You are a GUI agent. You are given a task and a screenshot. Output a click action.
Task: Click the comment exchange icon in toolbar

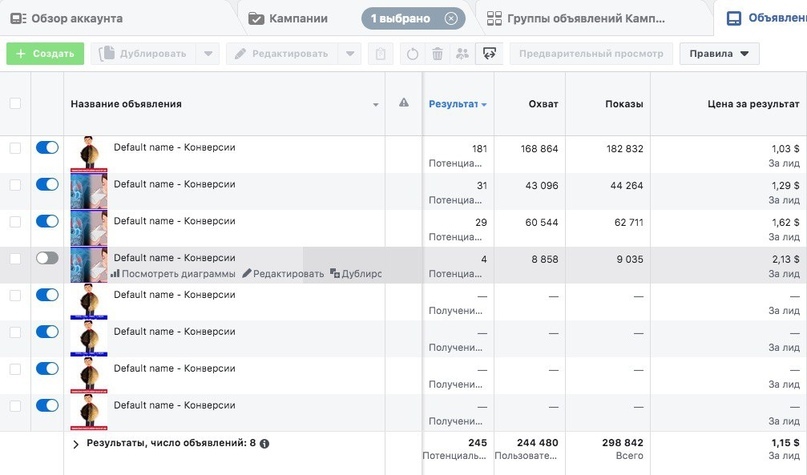pyautogui.click(x=489, y=54)
